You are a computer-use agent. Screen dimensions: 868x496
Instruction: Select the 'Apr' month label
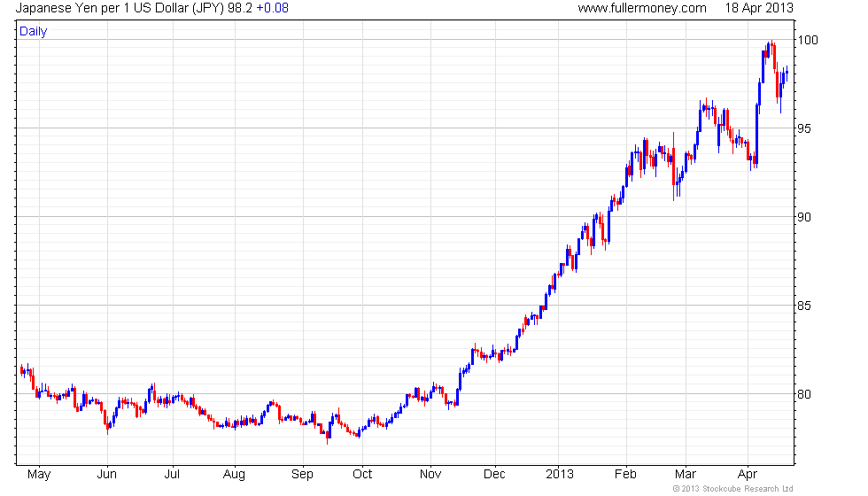tap(748, 475)
